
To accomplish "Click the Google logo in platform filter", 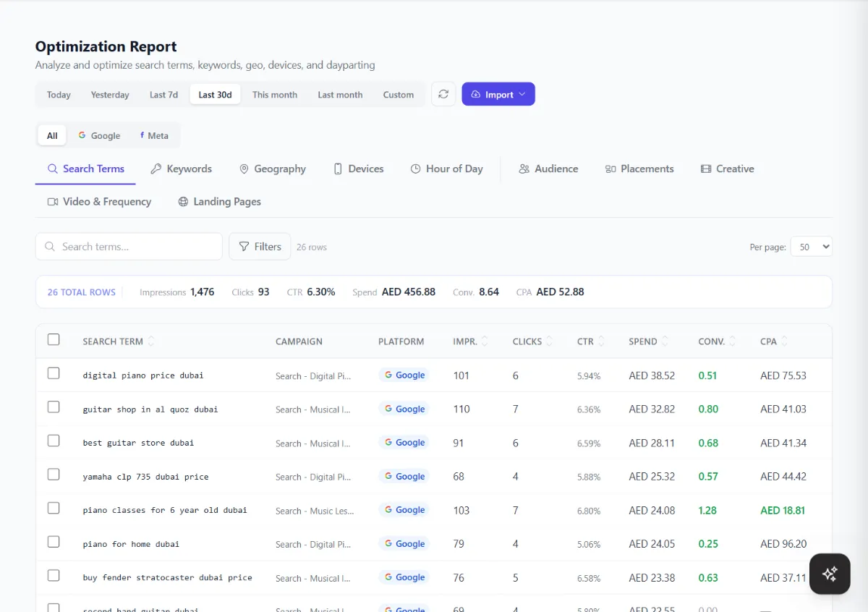I will click(82, 135).
